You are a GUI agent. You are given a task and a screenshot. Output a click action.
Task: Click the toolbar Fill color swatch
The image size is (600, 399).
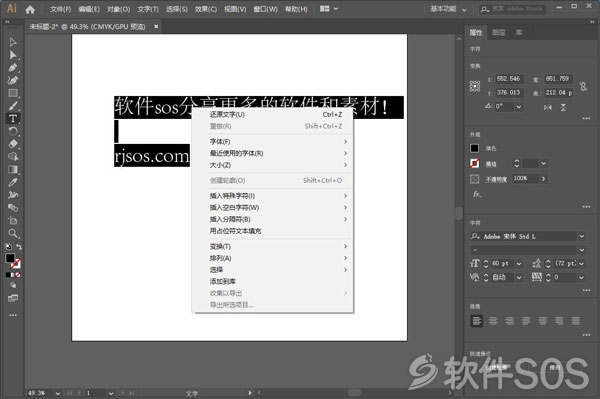(x=10, y=258)
